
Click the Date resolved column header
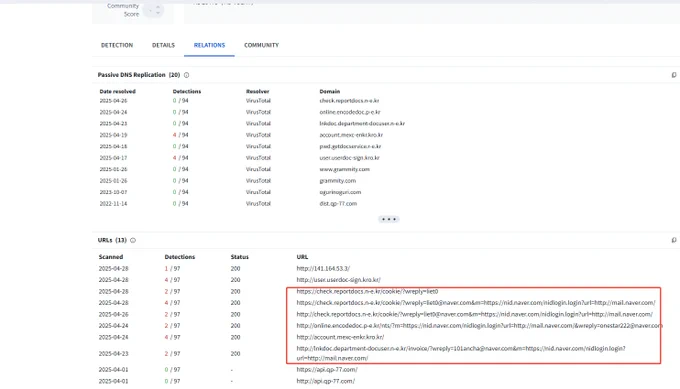pyautogui.click(x=118, y=92)
